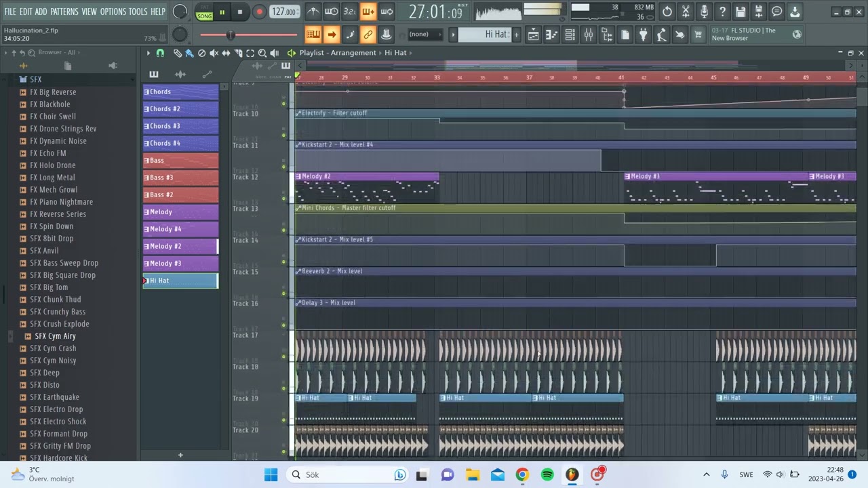Stop playback with the stop button
The width and height of the screenshot is (868, 488).
pos(239,12)
